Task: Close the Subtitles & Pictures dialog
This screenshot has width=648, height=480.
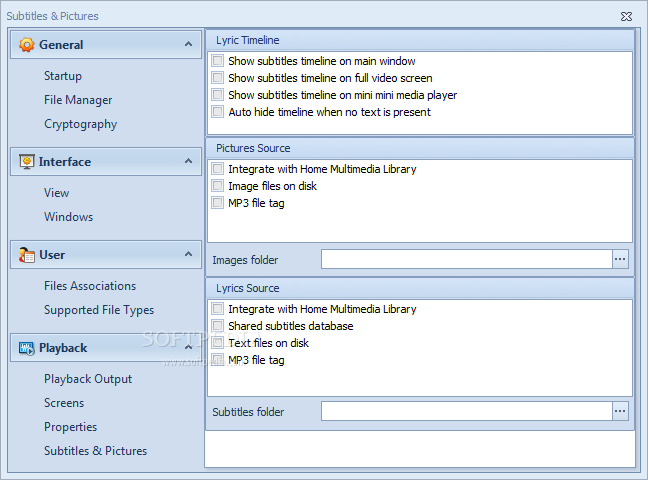Action: click(x=626, y=16)
